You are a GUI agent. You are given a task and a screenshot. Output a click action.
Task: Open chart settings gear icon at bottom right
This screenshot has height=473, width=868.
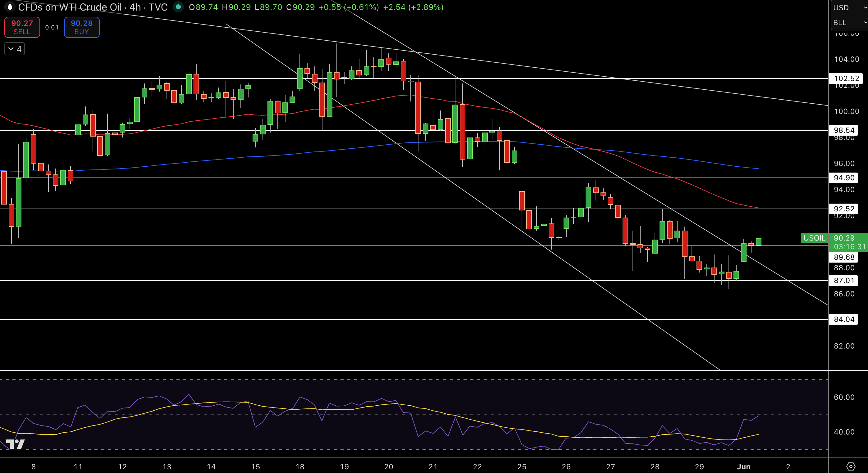pos(851,466)
